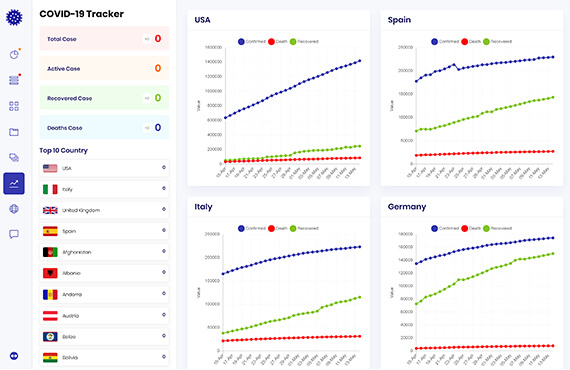Screen dimensions: 570x370
Task: Click the USA flag icon
Action: (50, 168)
